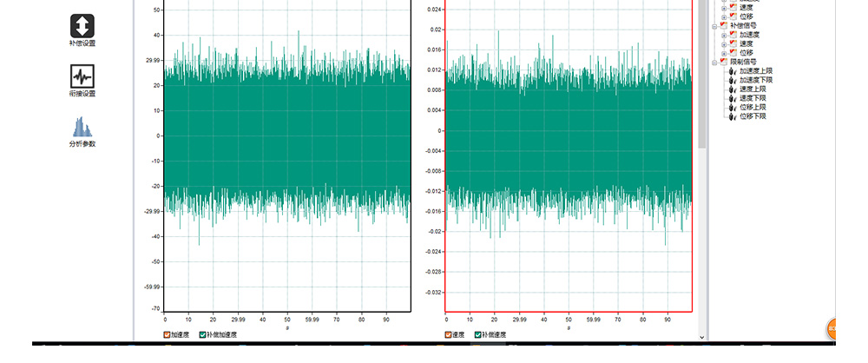The image size is (868, 363).
Task: Select 加速度下限 limit signal item
Action: click(754, 80)
